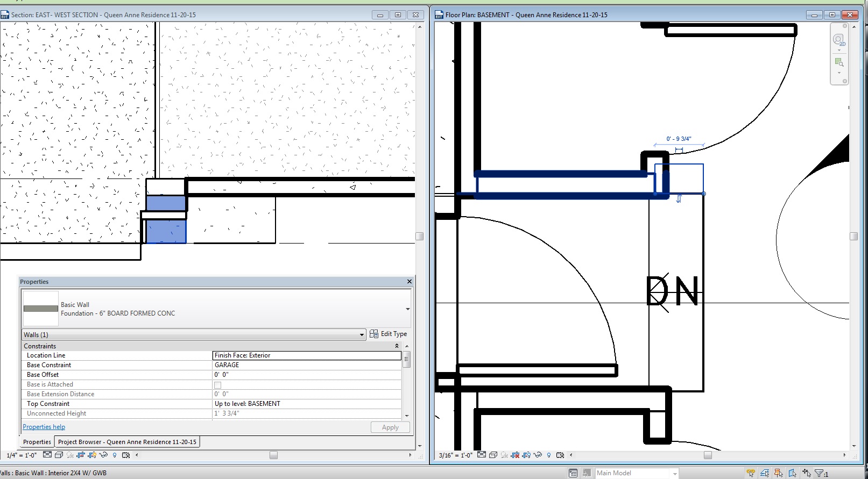Open Temporary View Properties in Section view
The width and height of the screenshot is (868, 479).
click(x=126, y=455)
